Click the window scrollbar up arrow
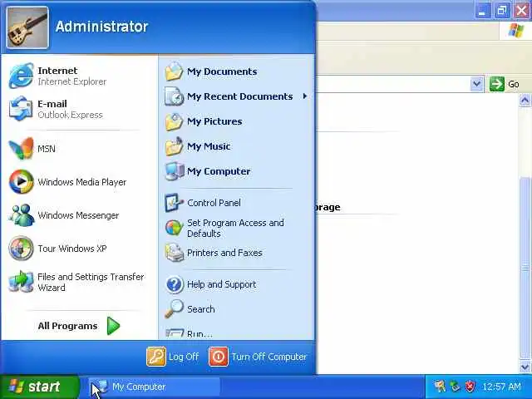The width and height of the screenshot is (532, 399). (525, 101)
